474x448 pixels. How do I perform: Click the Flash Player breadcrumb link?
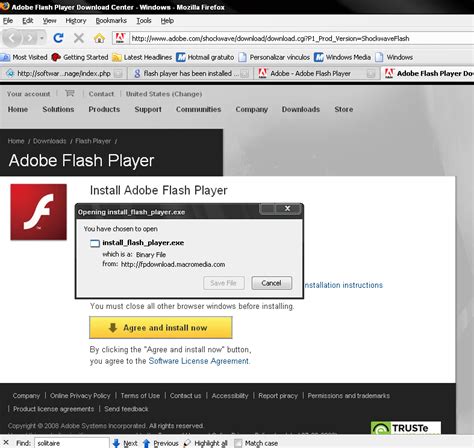(93, 141)
